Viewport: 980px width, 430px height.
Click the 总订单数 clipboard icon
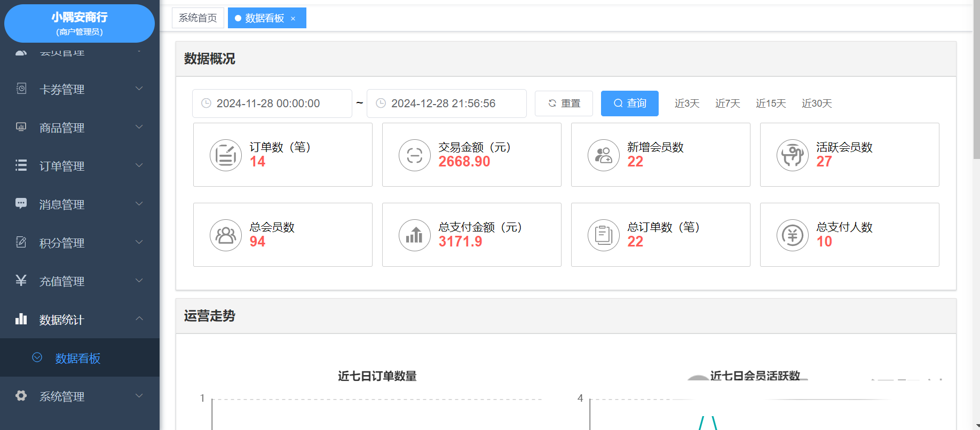click(603, 235)
